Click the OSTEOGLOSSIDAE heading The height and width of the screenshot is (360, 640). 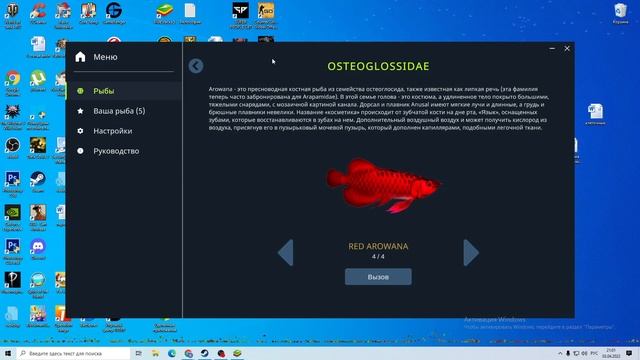pyautogui.click(x=378, y=66)
